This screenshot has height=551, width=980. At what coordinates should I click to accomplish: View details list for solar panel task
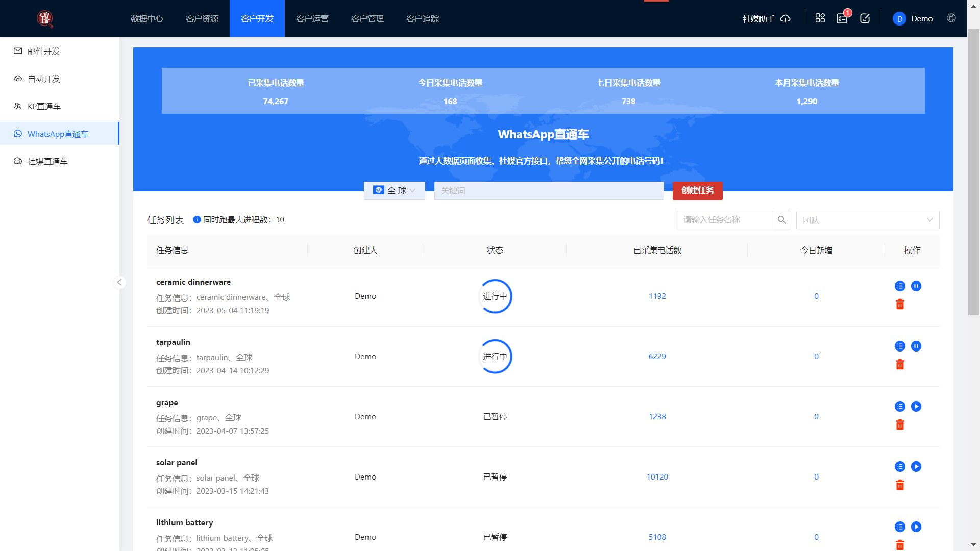tap(900, 467)
